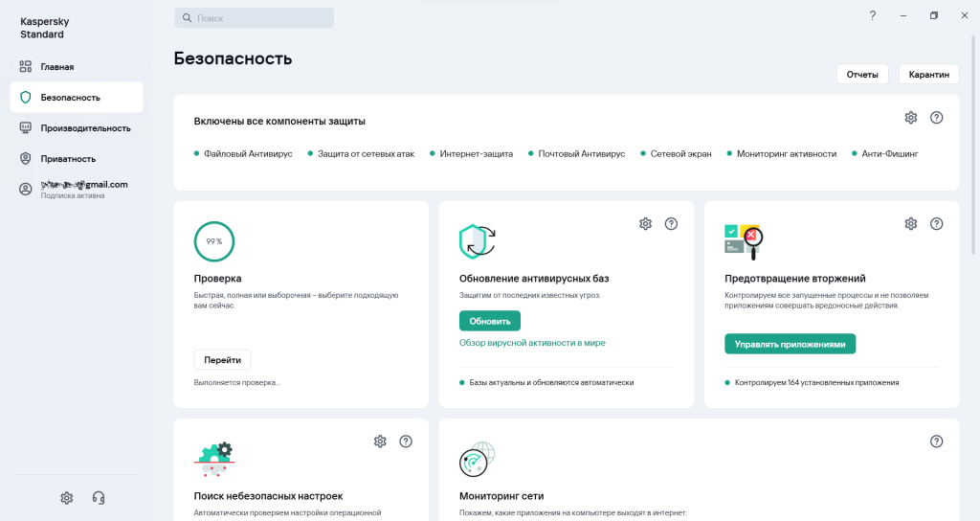This screenshot has width=980, height=521.
Task: Click help icon on Network Monitoring card
Action: [936, 442]
